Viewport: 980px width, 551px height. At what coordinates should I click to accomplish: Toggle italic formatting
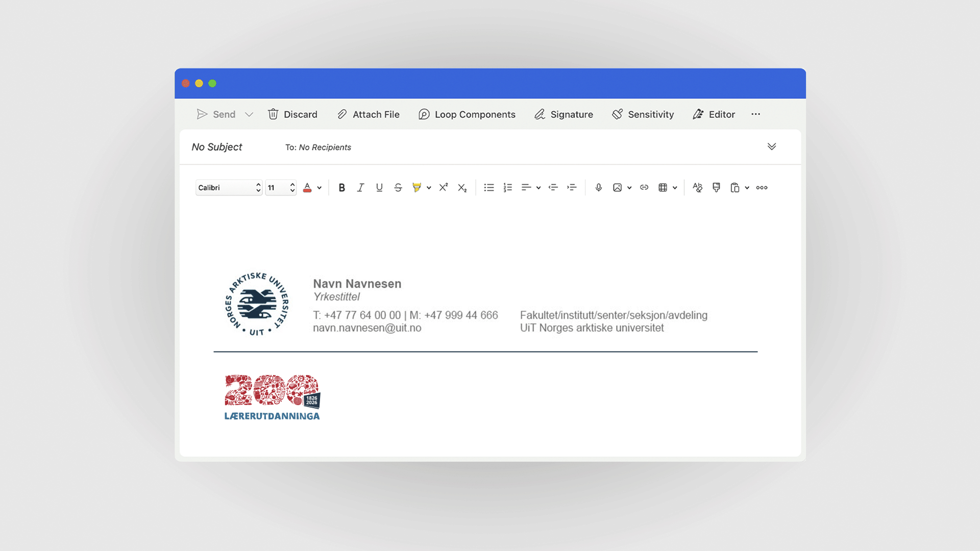click(x=360, y=188)
